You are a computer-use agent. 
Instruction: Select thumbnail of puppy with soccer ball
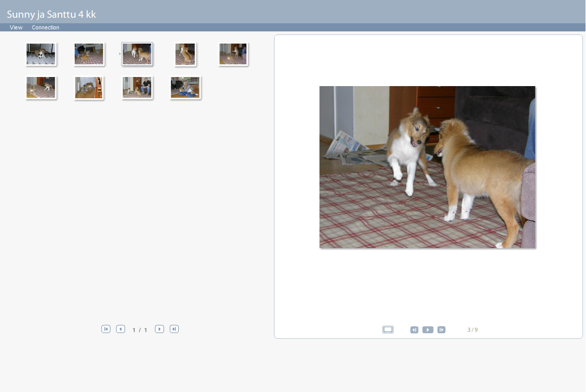coord(41,54)
